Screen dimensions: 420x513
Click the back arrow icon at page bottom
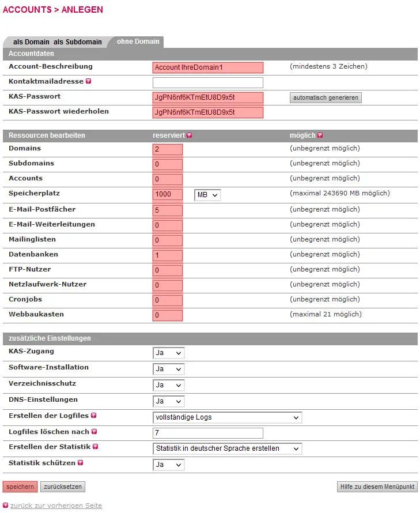pos(6,505)
